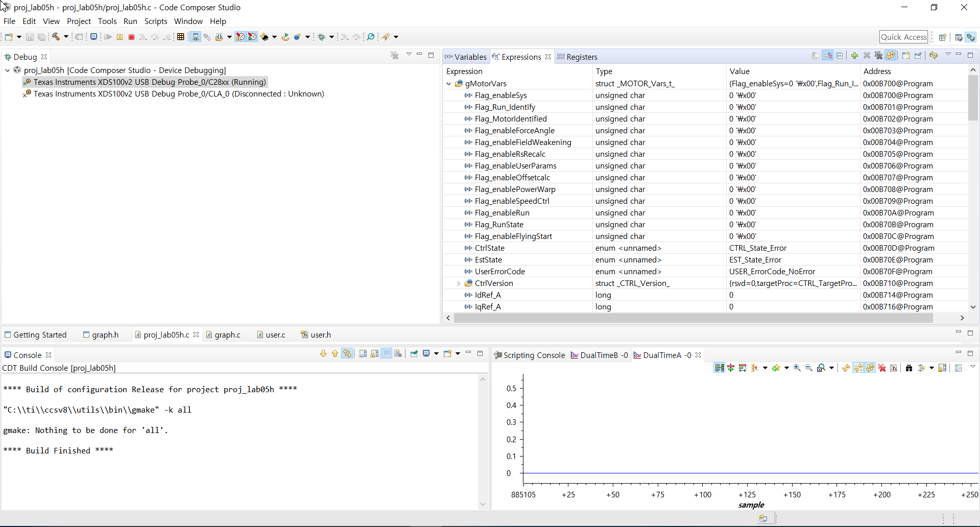Image resolution: width=980 pixels, height=527 pixels.
Task: Zoom out of the DualTime graph
Action: click(x=809, y=368)
